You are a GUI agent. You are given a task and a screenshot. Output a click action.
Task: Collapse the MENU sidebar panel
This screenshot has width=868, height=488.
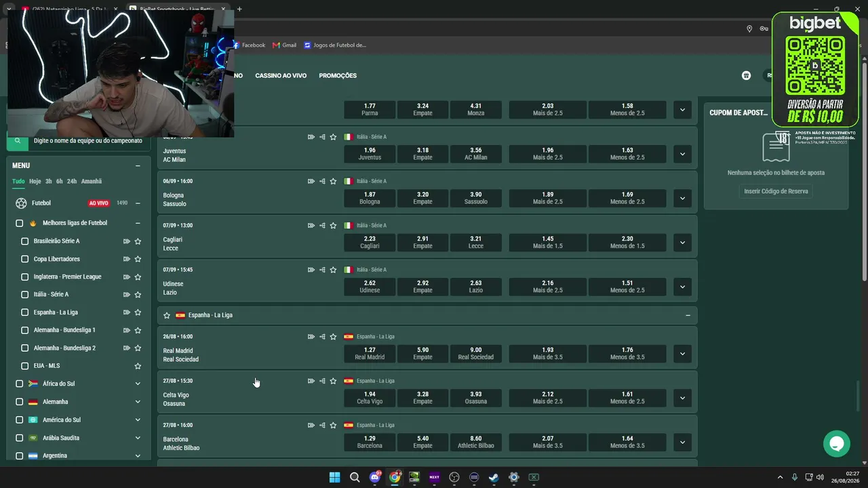point(138,165)
